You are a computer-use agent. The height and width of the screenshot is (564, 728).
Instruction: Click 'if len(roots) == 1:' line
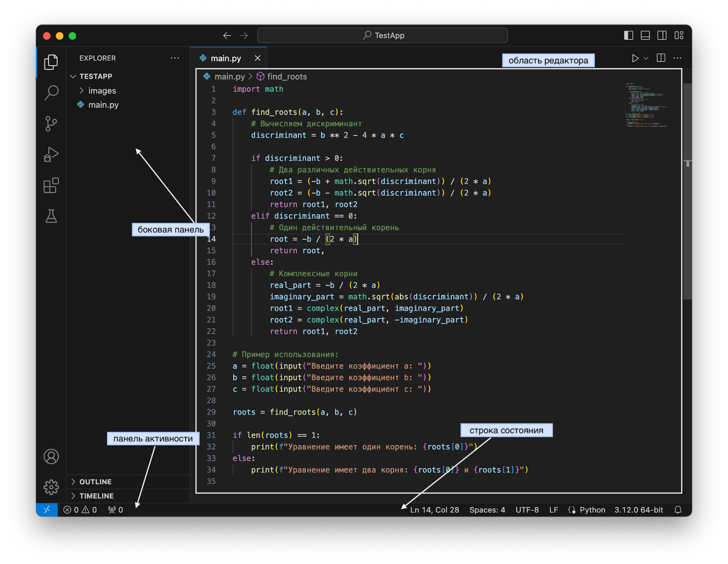click(x=276, y=435)
